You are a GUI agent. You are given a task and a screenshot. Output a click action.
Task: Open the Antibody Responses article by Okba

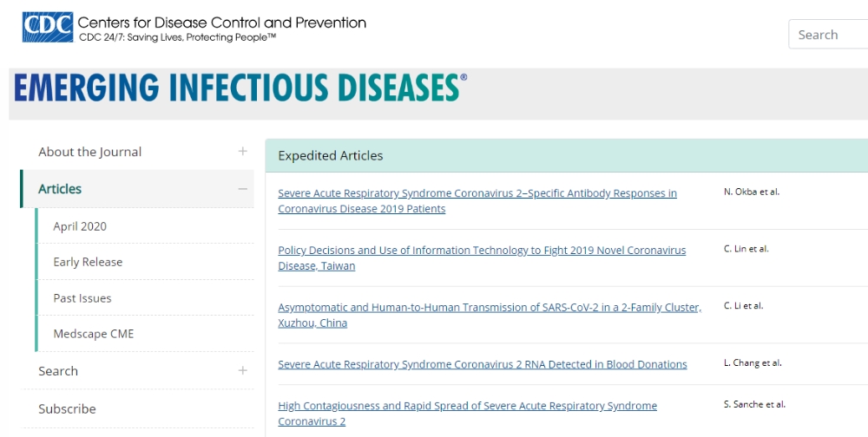pos(477,201)
